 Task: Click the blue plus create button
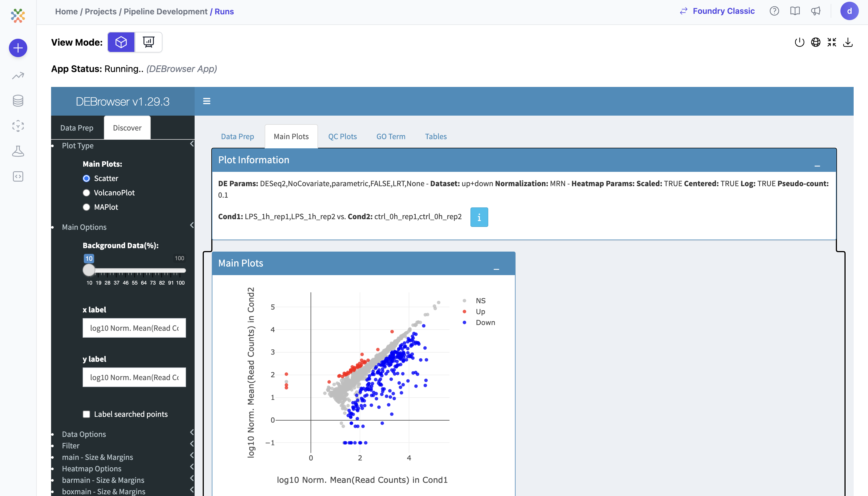18,48
